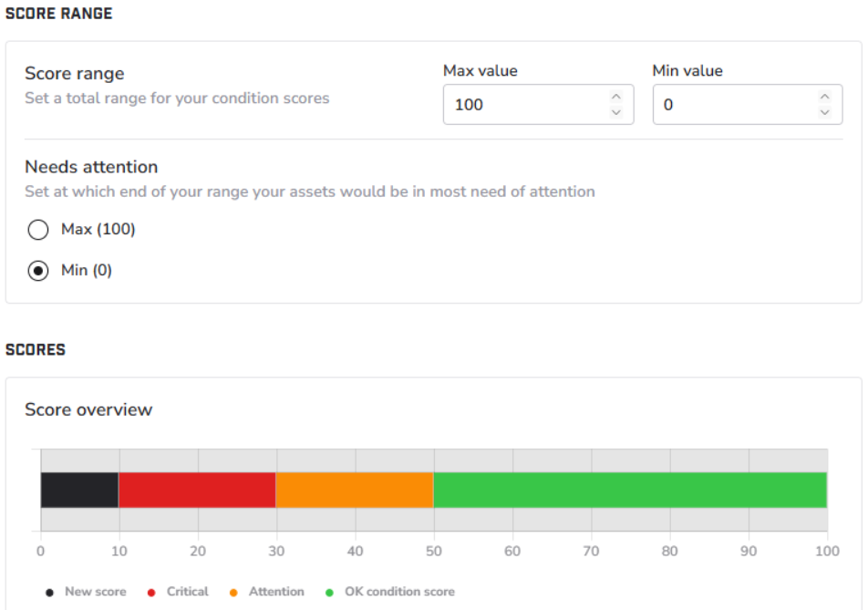This screenshot has width=868, height=610.
Task: Increase Max value with up arrow
Action: click(615, 97)
